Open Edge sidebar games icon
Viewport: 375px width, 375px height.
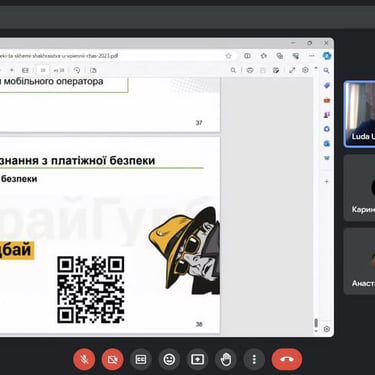pyautogui.click(x=327, y=115)
